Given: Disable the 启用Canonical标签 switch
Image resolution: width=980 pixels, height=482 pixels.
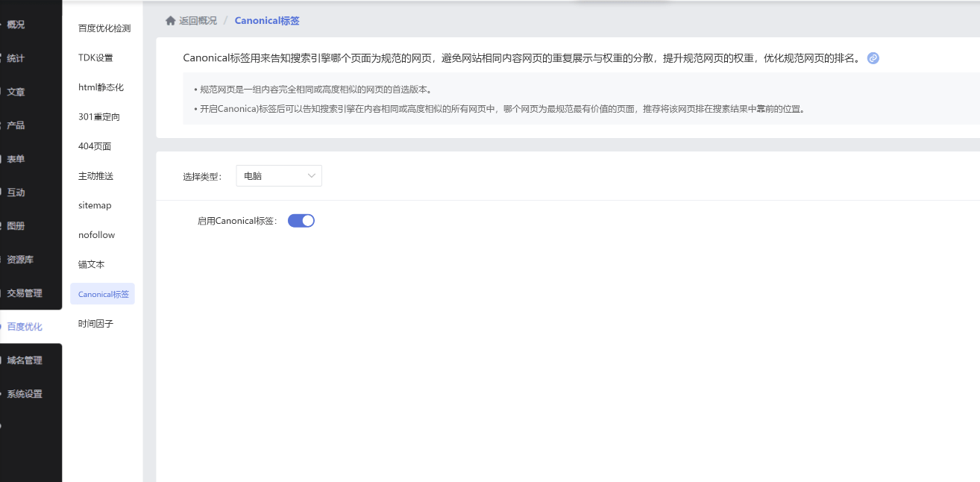Looking at the screenshot, I should (x=301, y=221).
